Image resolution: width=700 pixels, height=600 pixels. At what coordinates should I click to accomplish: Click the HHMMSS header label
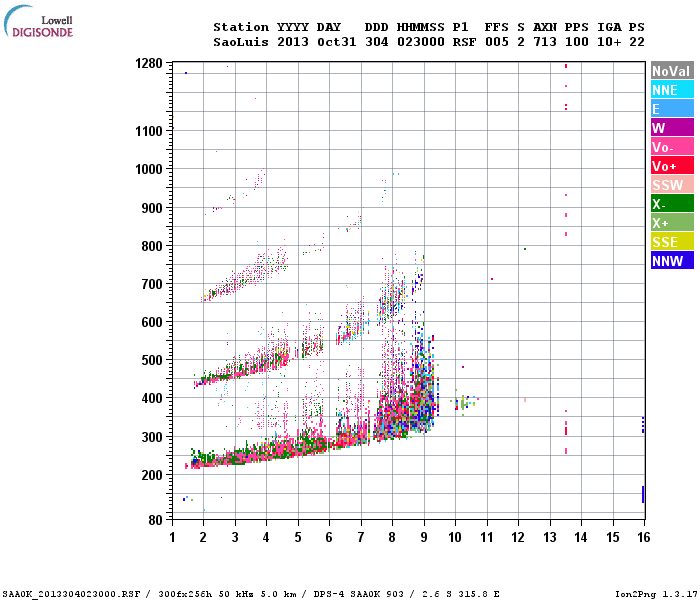tap(421, 27)
